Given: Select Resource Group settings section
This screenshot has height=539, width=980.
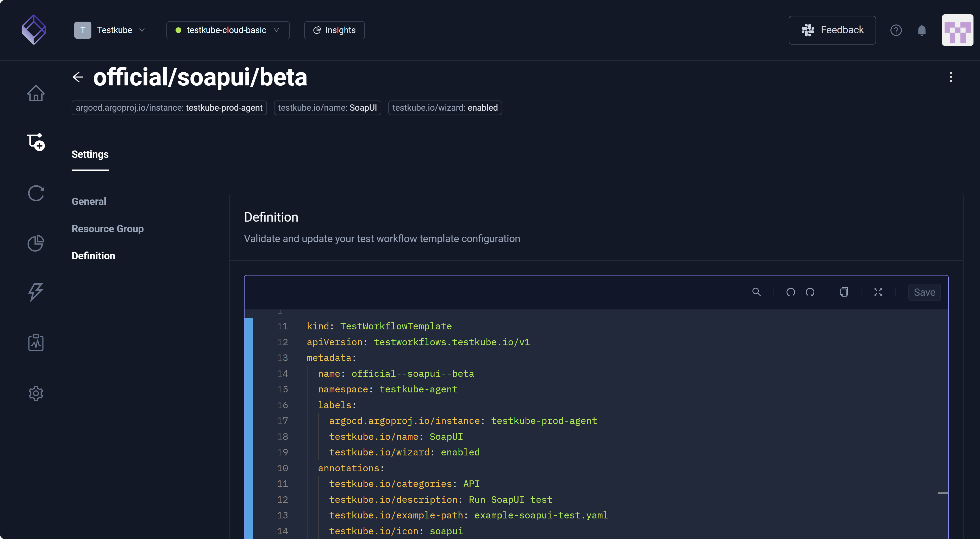Looking at the screenshot, I should 107,229.
